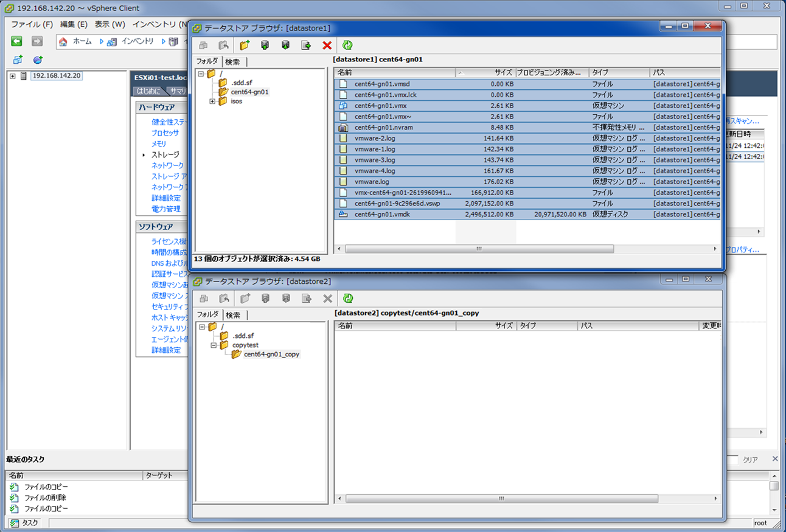Click forward arrow in vSphere Client toolbar
The image size is (786, 532).
point(37,41)
